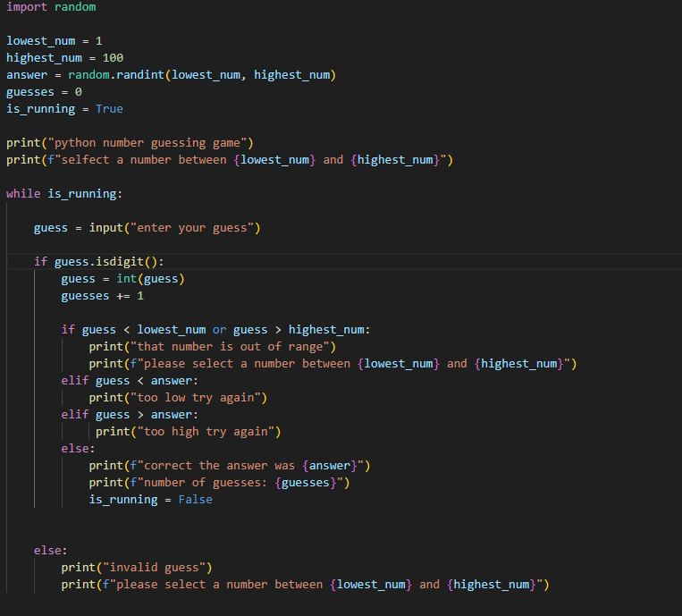Click the zero value assigned to guesses
Screen dimensions: 682x616
[79, 92]
